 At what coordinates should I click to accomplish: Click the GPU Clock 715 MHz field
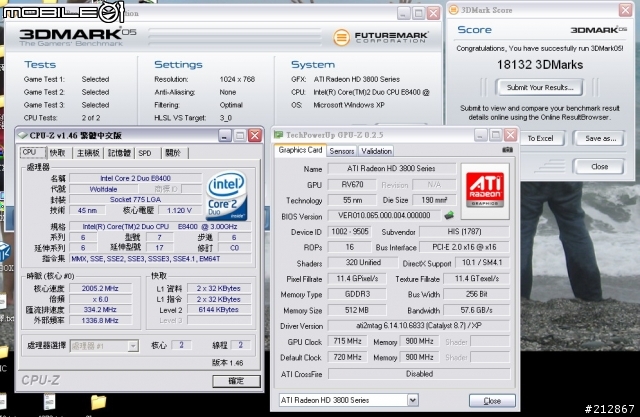347,341
